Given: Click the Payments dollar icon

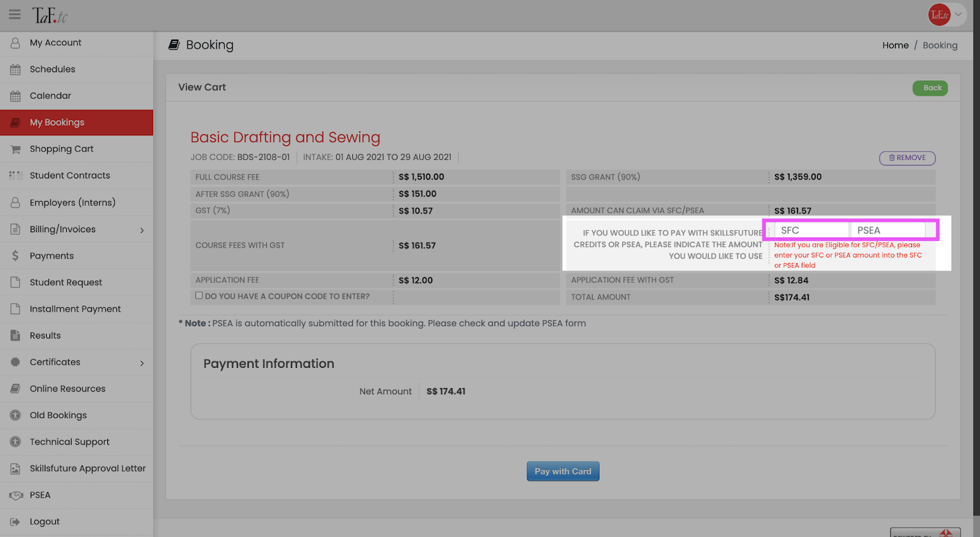Looking at the screenshot, I should point(15,256).
